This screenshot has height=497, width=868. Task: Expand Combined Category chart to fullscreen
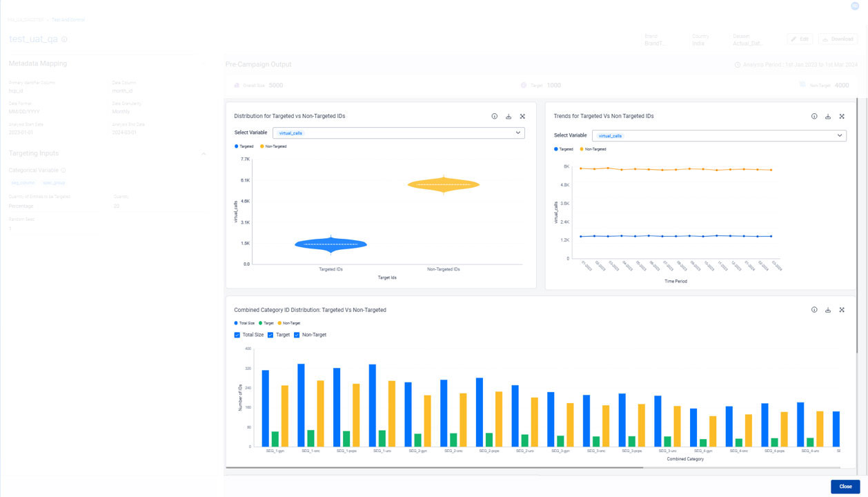(842, 310)
